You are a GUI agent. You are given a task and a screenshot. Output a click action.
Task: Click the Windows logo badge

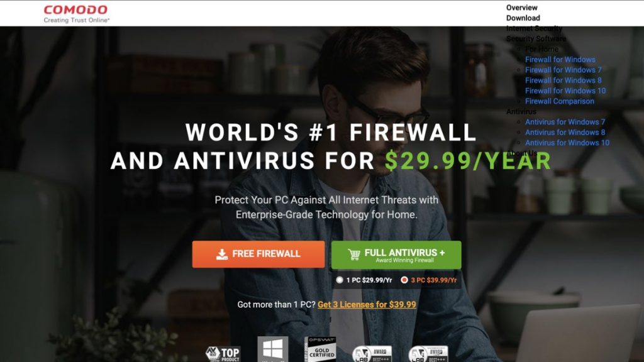(x=273, y=349)
